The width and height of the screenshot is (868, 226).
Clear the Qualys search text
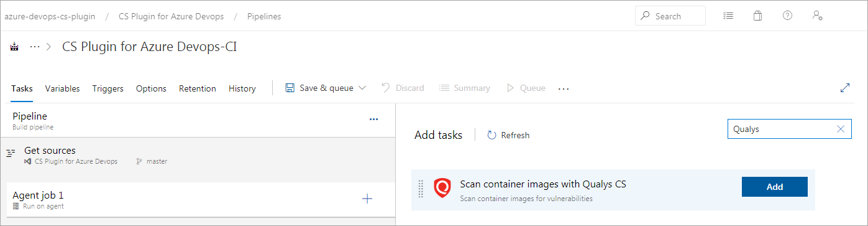[x=841, y=129]
